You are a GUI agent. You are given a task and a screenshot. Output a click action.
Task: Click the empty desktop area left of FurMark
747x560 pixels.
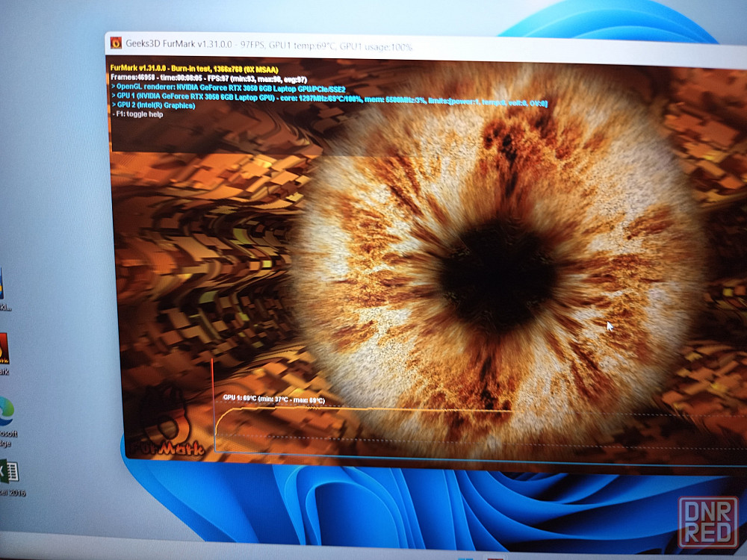[x=52, y=187]
